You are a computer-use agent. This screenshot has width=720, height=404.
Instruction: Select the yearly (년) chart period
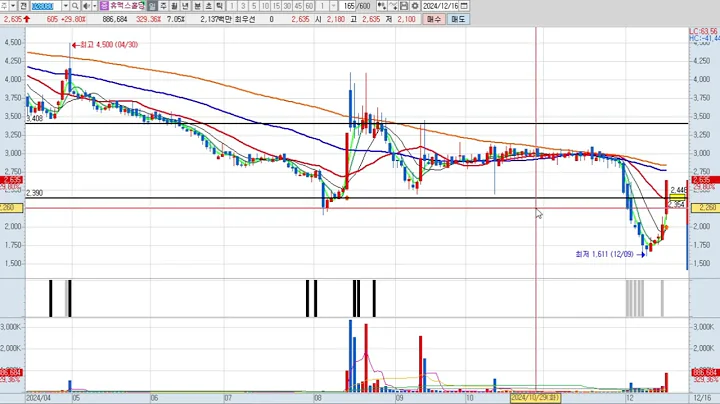tap(186, 6)
